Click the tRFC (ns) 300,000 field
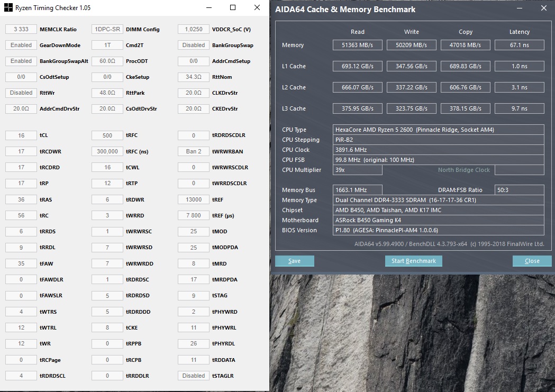The width and height of the screenshot is (555, 392). tap(107, 151)
